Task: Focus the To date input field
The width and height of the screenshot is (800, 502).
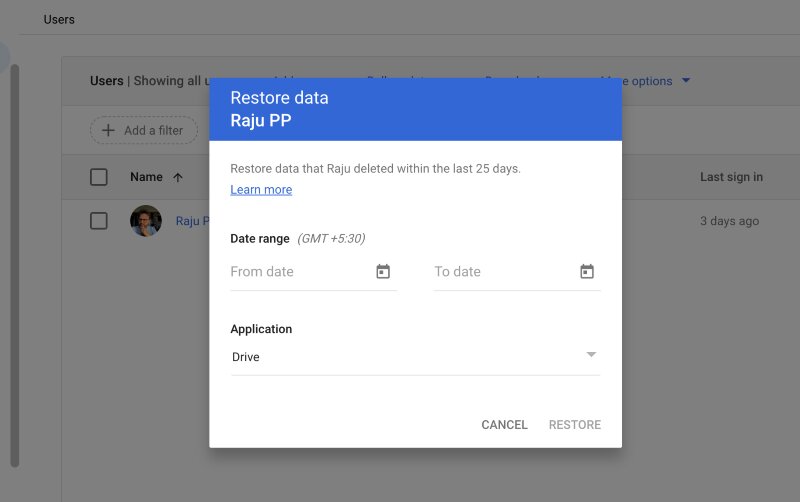Action: [502, 272]
